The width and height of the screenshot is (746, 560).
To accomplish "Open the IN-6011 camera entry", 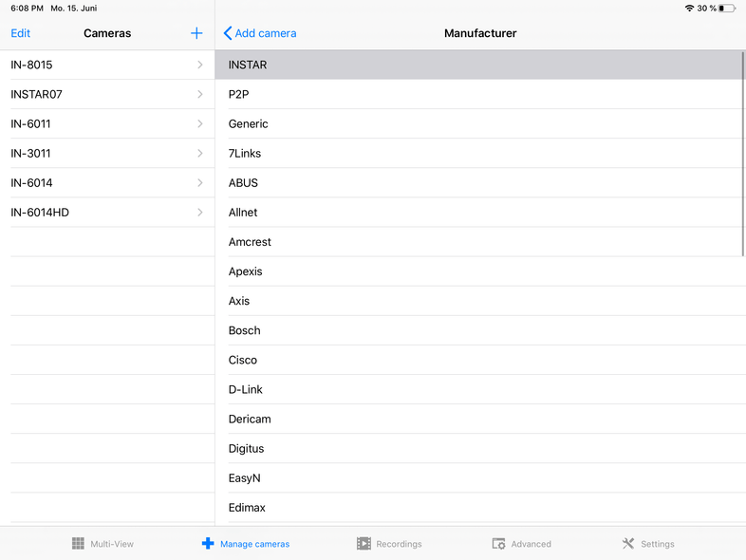I will [x=107, y=123].
